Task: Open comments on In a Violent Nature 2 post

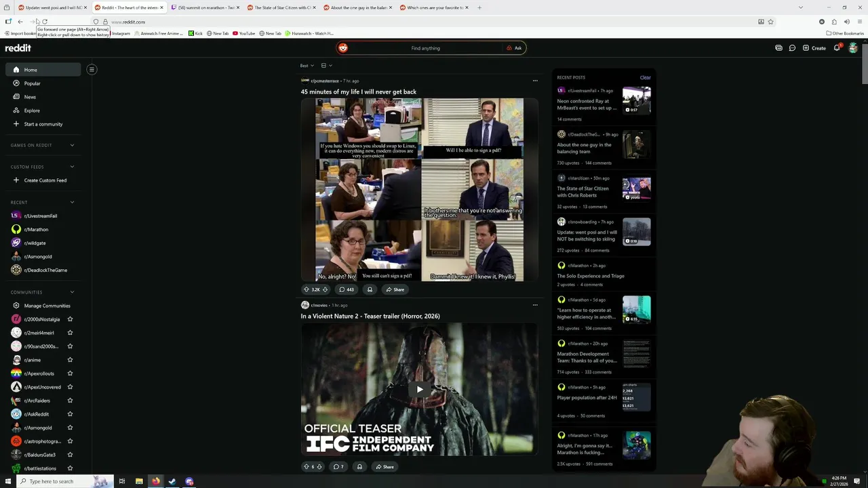Action: point(338,466)
